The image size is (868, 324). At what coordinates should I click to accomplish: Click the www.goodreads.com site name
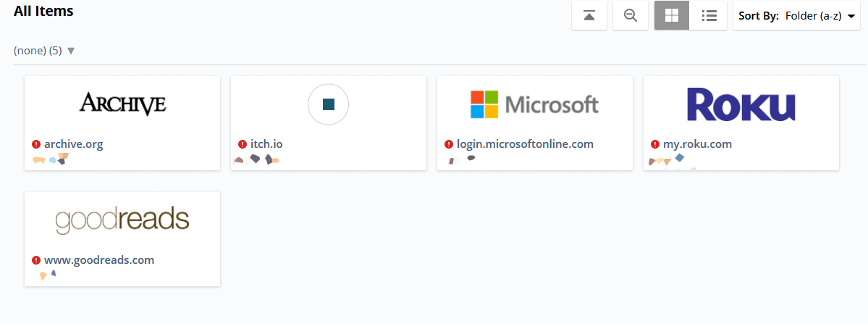pyautogui.click(x=99, y=259)
